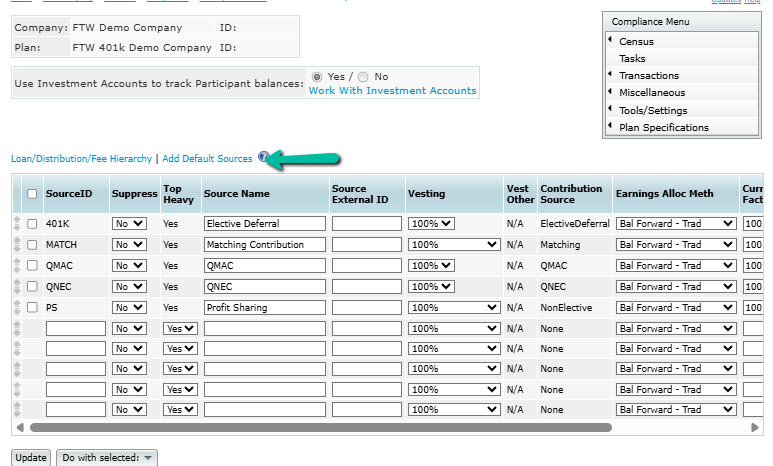The image size is (773, 466).
Task: Open the Vesting dropdown for Profit Sharing
Action: click(x=454, y=307)
